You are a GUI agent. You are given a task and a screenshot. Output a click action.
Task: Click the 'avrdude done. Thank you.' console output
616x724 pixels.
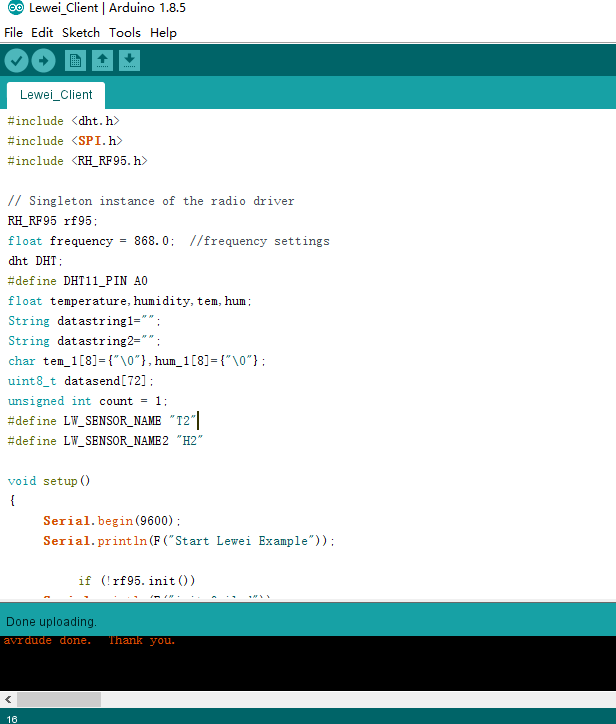pyautogui.click(x=89, y=640)
